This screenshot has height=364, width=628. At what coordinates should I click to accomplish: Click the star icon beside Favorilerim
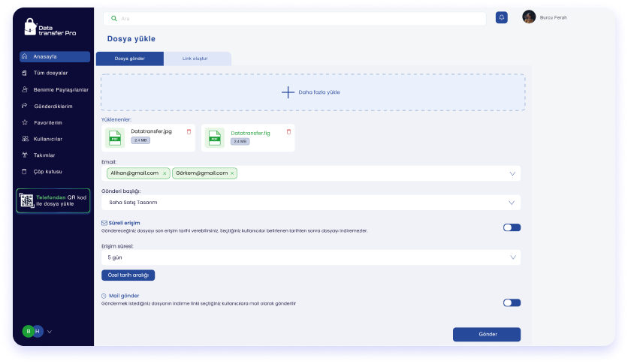(25, 122)
